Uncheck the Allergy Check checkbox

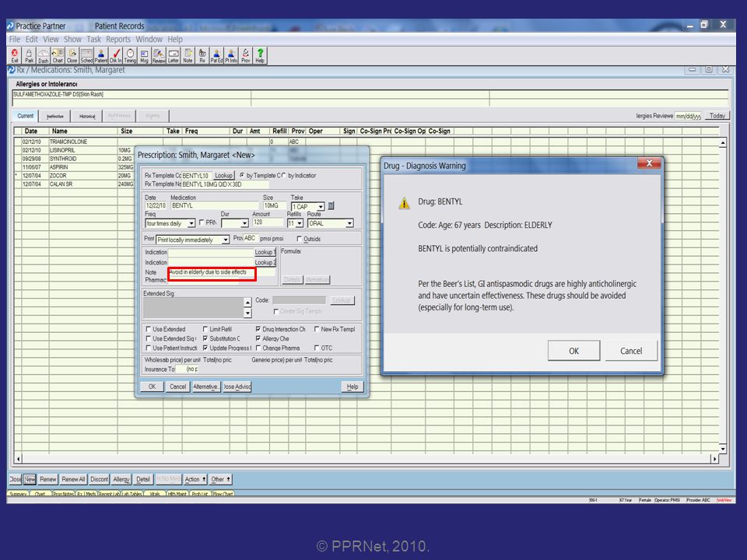tap(258, 338)
